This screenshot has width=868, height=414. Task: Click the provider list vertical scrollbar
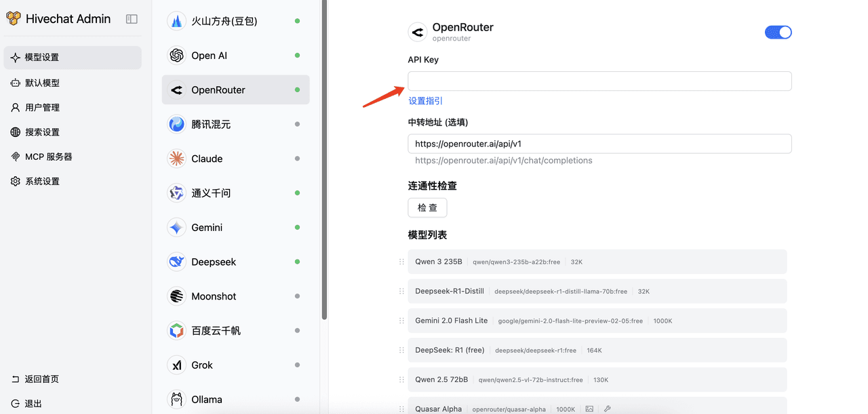324,160
